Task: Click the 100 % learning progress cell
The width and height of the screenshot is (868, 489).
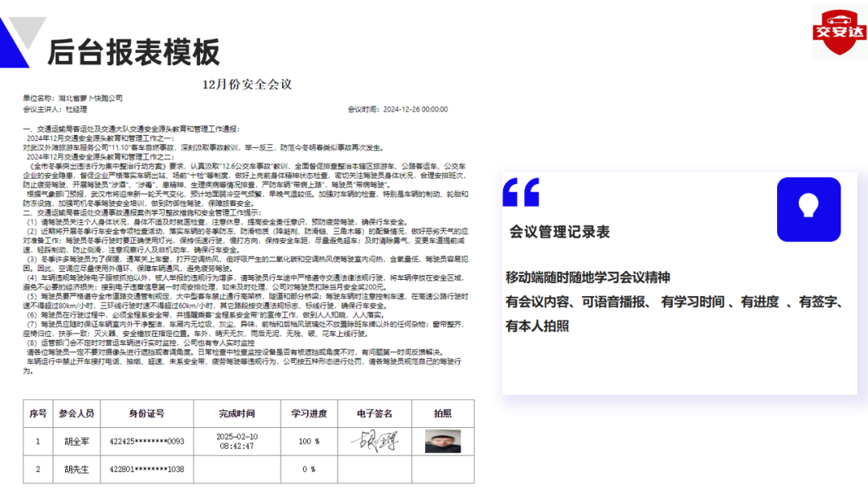Action: click(309, 442)
